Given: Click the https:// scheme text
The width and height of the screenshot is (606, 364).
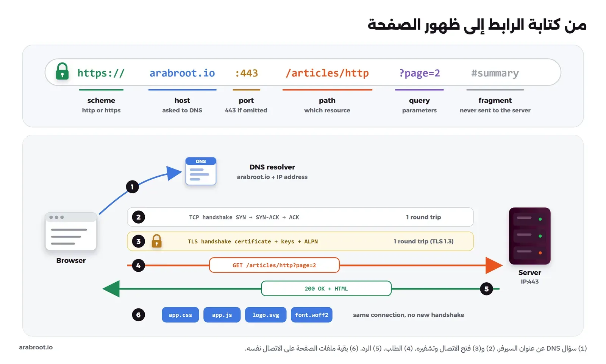Looking at the screenshot, I should [x=101, y=73].
